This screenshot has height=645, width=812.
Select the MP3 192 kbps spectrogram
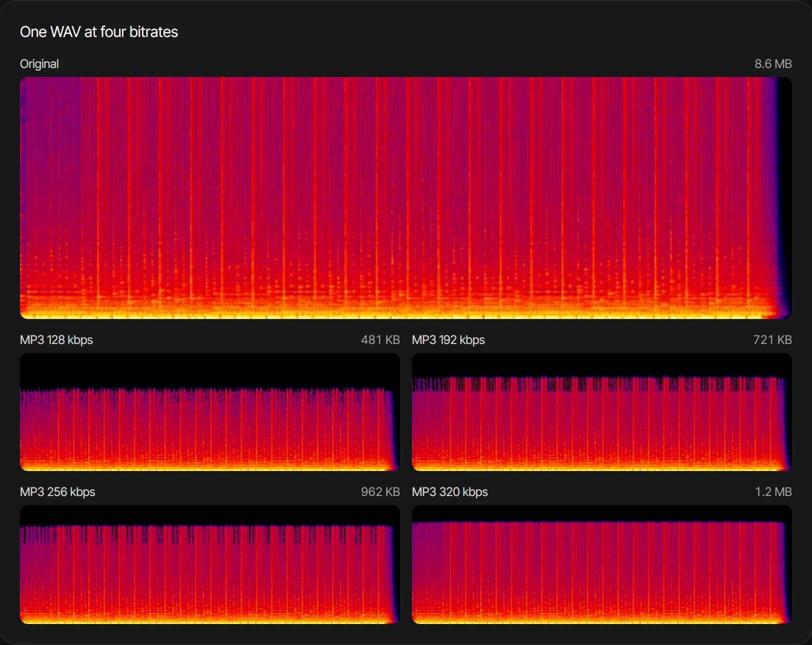602,412
